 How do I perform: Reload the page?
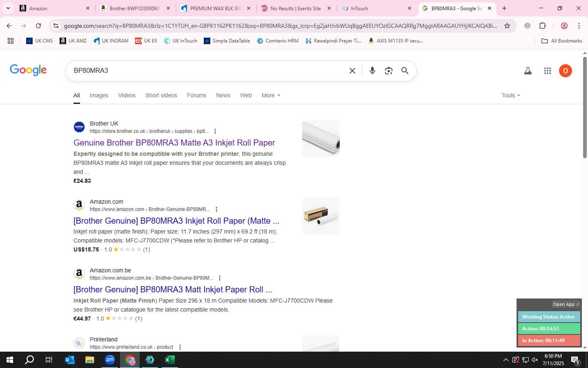tap(38, 26)
